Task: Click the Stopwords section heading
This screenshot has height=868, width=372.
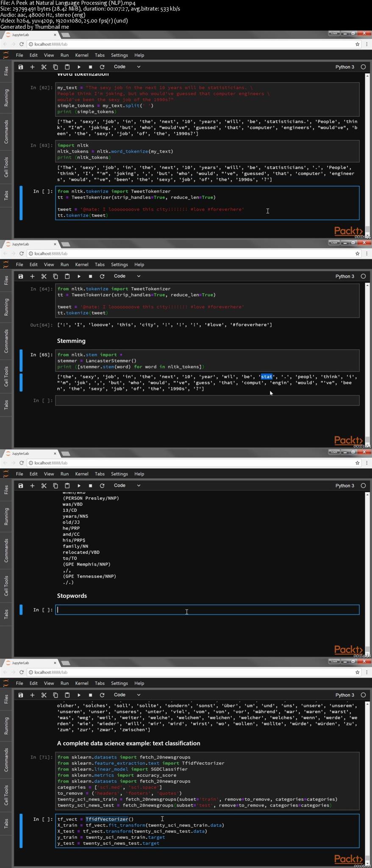Action: pyautogui.click(x=72, y=596)
